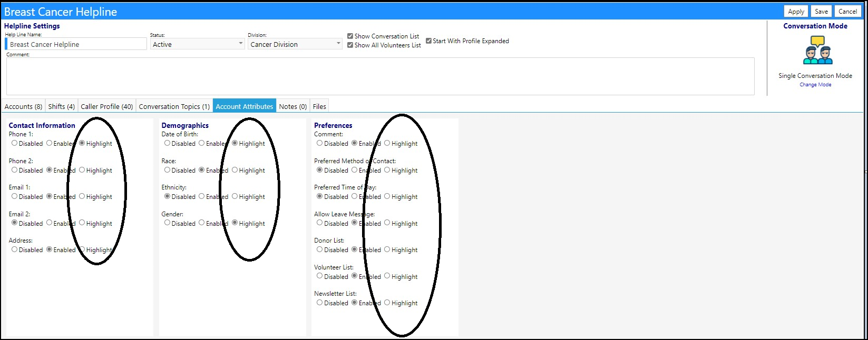Switch to the Notes (0) tab
The width and height of the screenshot is (868, 340).
(293, 106)
